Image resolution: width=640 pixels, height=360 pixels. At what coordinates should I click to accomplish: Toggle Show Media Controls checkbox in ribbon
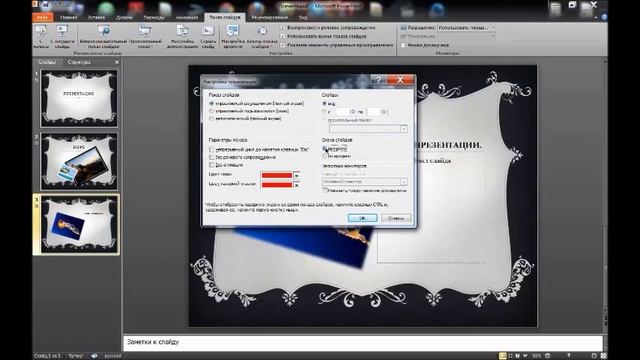click(283, 45)
